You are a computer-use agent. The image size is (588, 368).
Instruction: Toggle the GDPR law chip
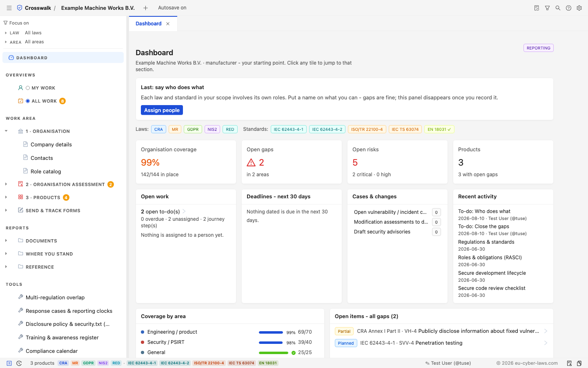click(x=193, y=129)
